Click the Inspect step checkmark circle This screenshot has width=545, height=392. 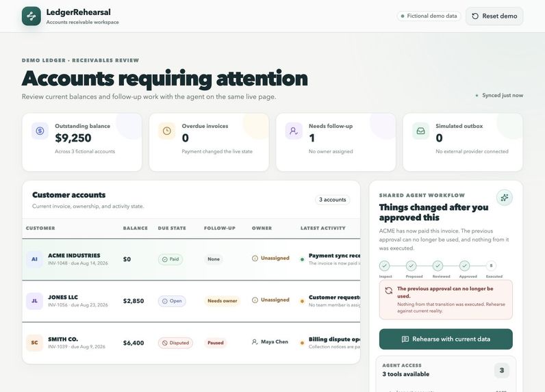[384, 266]
